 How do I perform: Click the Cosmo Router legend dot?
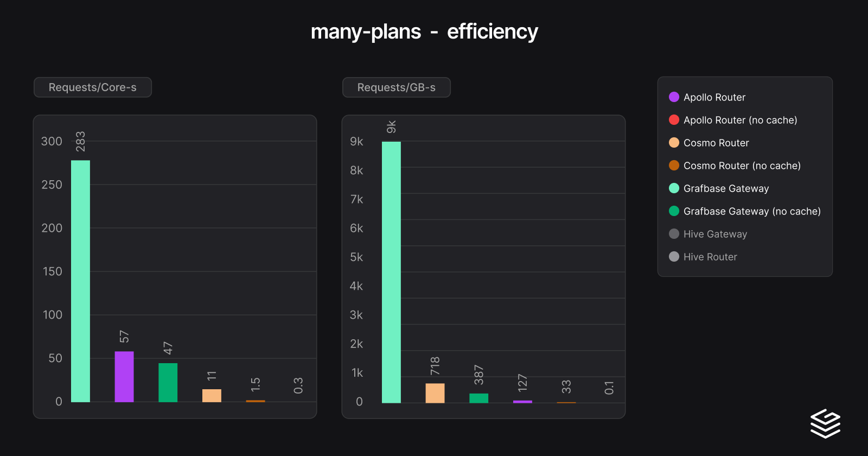point(674,143)
